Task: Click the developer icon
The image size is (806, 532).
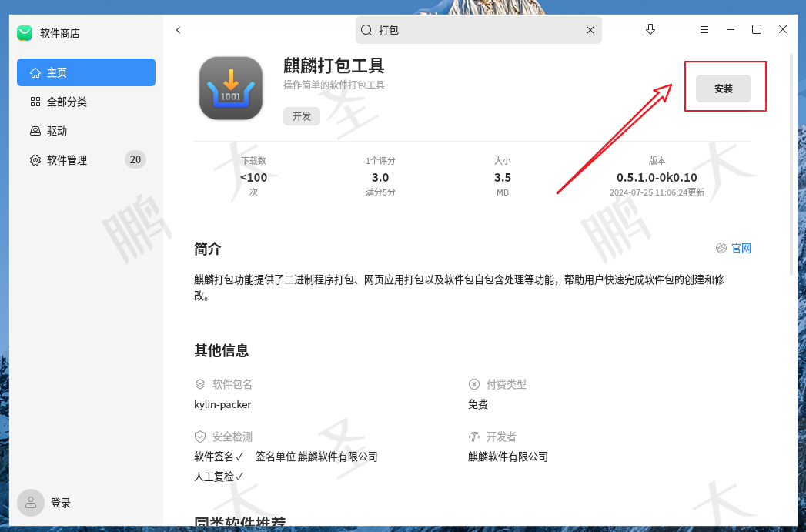Action: [474, 437]
